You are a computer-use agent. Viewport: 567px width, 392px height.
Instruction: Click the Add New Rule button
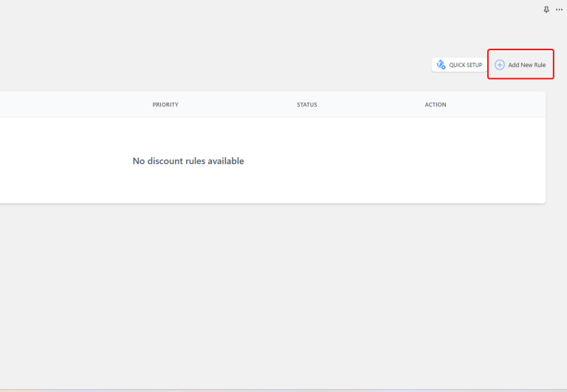(520, 65)
